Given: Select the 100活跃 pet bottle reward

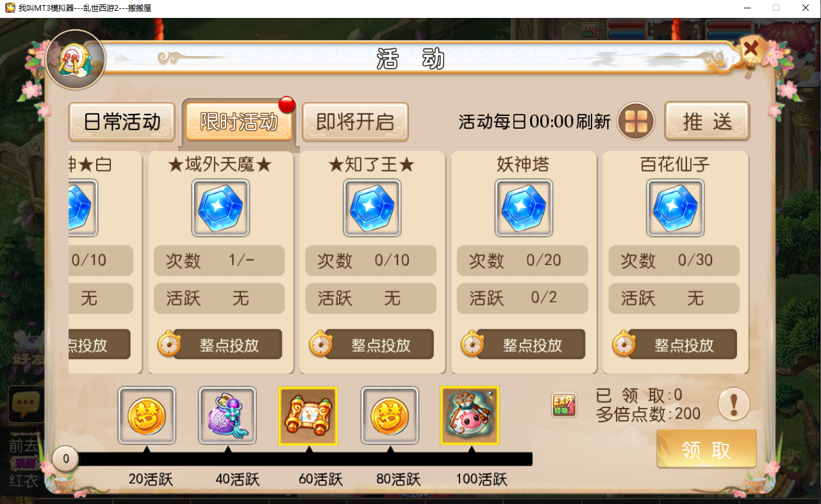Looking at the screenshot, I should [x=470, y=416].
